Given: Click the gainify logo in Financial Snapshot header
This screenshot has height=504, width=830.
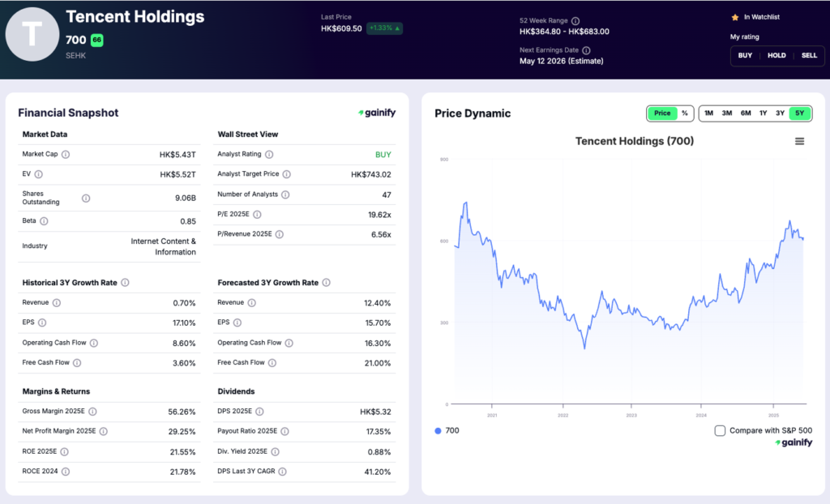Looking at the screenshot, I should tap(376, 113).
